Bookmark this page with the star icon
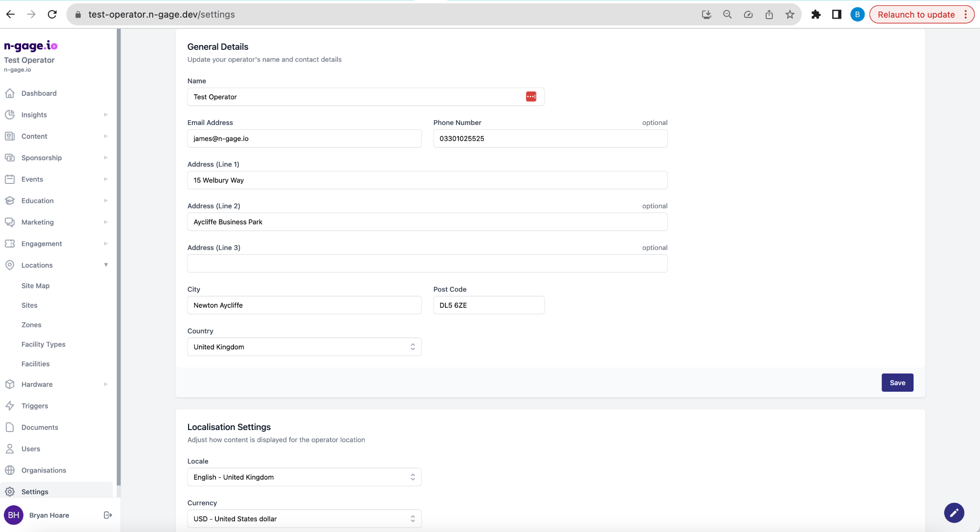The width and height of the screenshot is (980, 532). 790,14
